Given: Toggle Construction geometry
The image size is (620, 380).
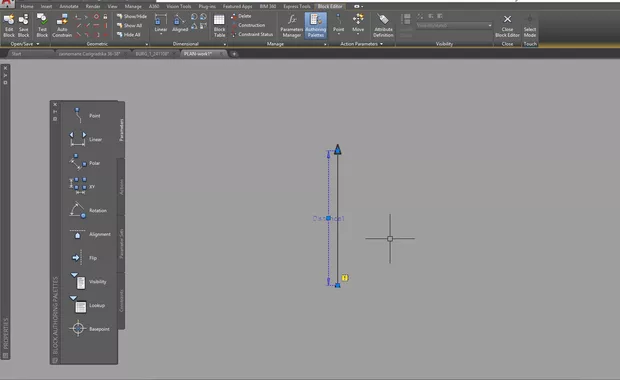Looking at the screenshot, I should click(248, 25).
